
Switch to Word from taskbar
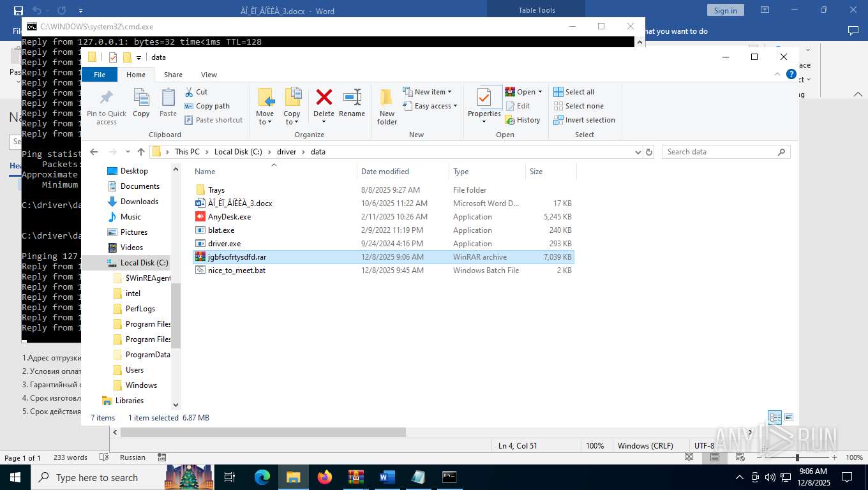pos(387,477)
